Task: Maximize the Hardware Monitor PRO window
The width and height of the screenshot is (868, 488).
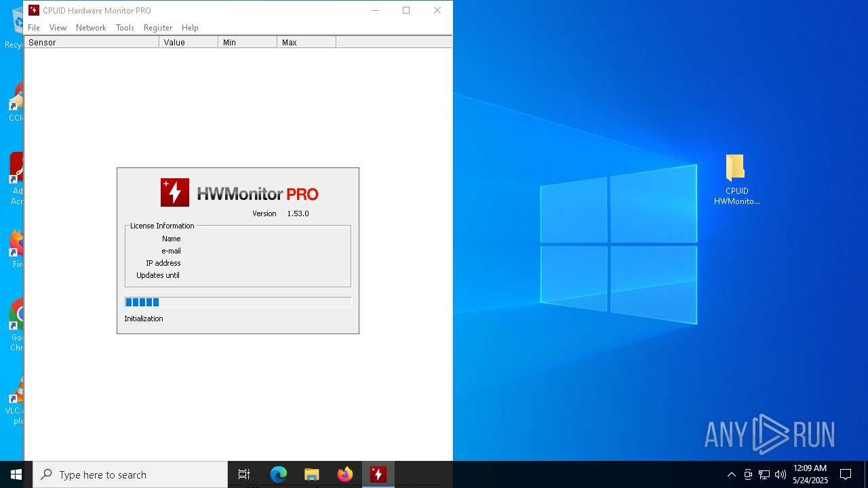Action: (x=406, y=10)
